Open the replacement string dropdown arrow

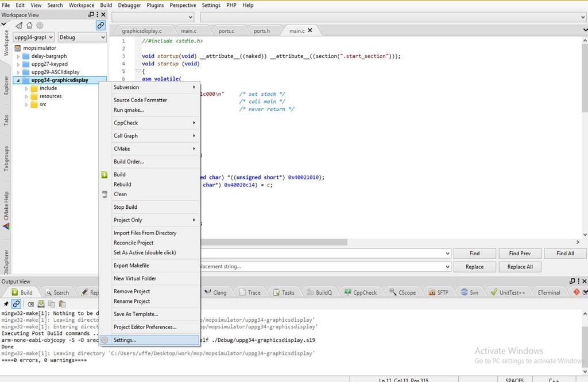447,267
